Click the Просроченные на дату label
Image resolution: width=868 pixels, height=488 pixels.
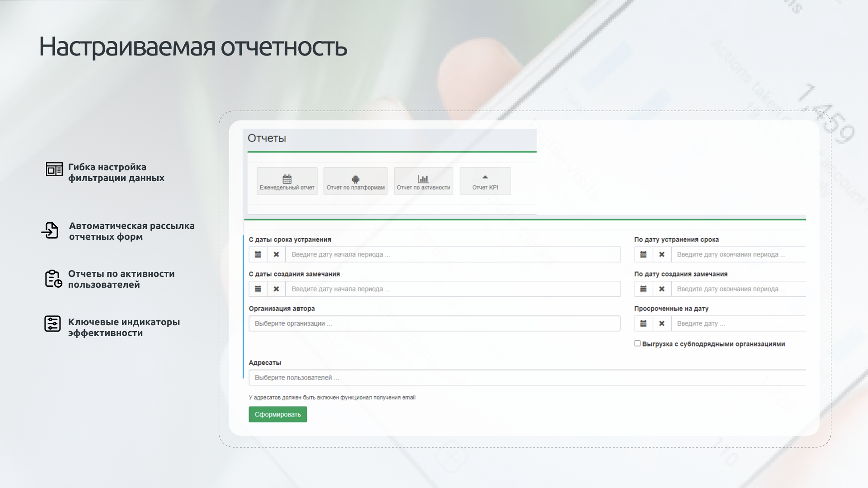point(671,308)
